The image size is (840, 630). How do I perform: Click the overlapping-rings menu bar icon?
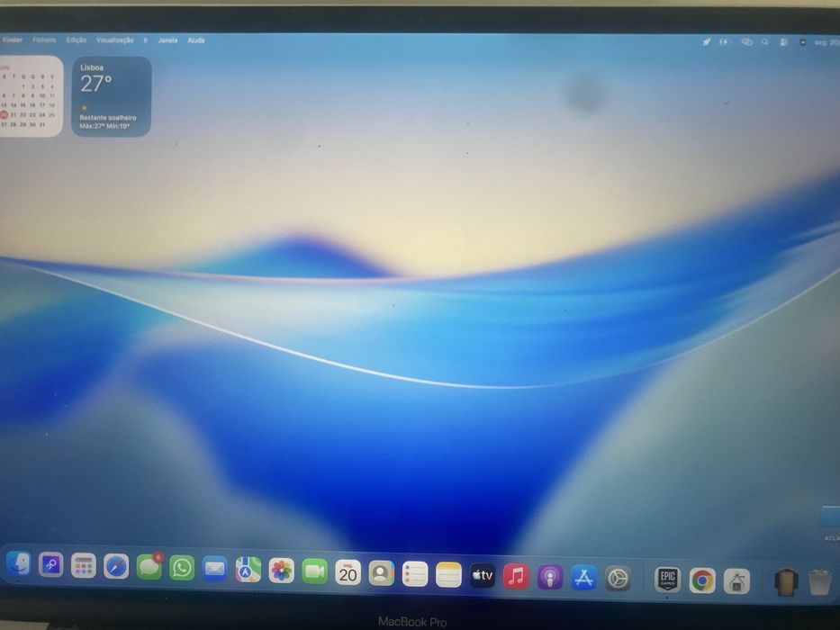(x=746, y=41)
